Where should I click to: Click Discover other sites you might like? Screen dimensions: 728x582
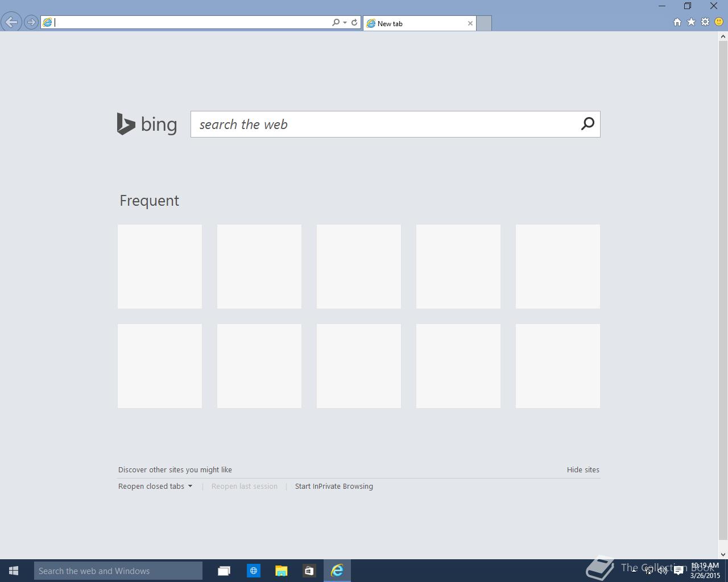pos(175,469)
